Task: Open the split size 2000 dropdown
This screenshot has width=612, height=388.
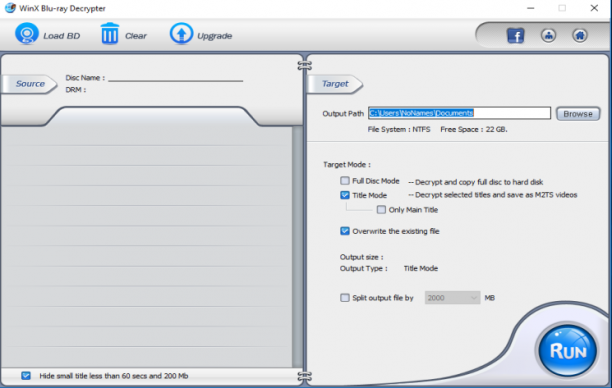Action: 452,298
